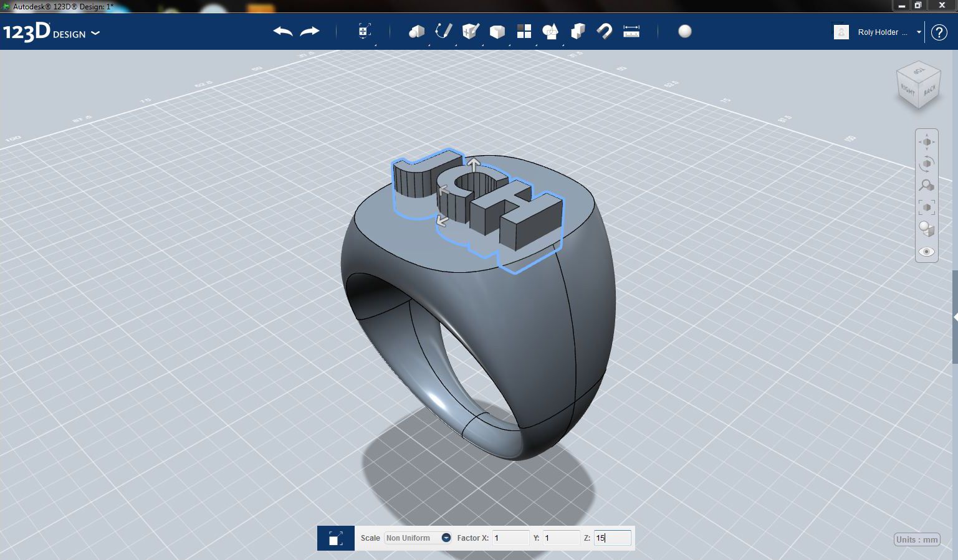Select the Combine tool

[x=578, y=31]
